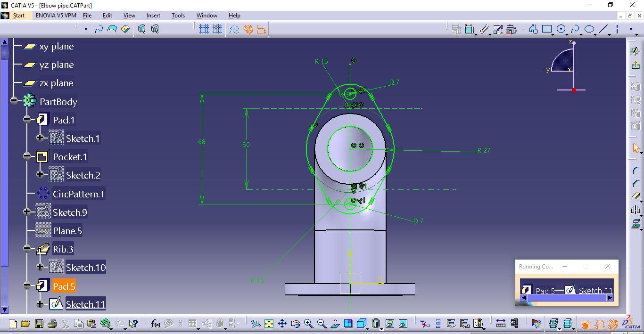This screenshot has width=644, height=334.
Task: Select the Pan view tool
Action: (x=282, y=324)
